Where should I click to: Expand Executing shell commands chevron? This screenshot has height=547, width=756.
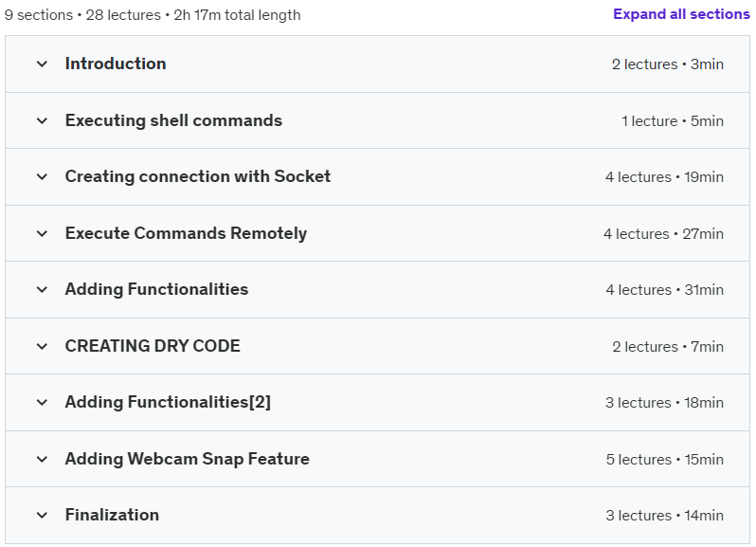coord(42,120)
